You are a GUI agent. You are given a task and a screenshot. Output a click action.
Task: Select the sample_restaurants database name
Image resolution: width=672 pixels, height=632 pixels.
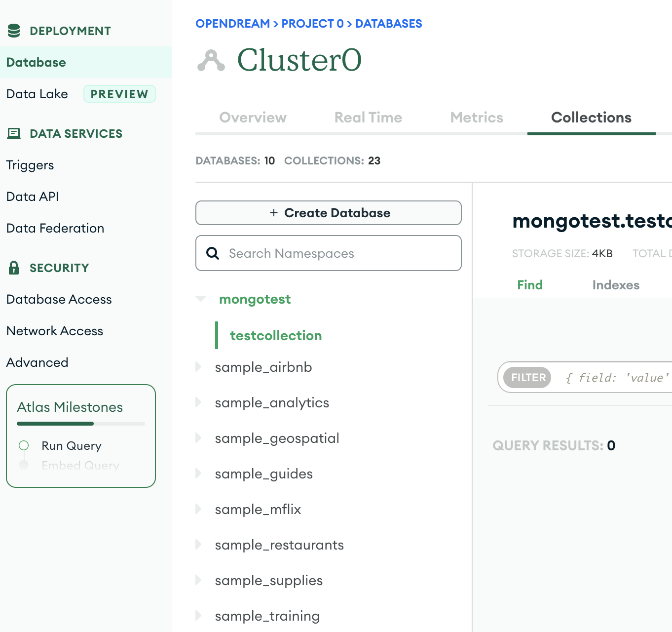[x=279, y=545]
